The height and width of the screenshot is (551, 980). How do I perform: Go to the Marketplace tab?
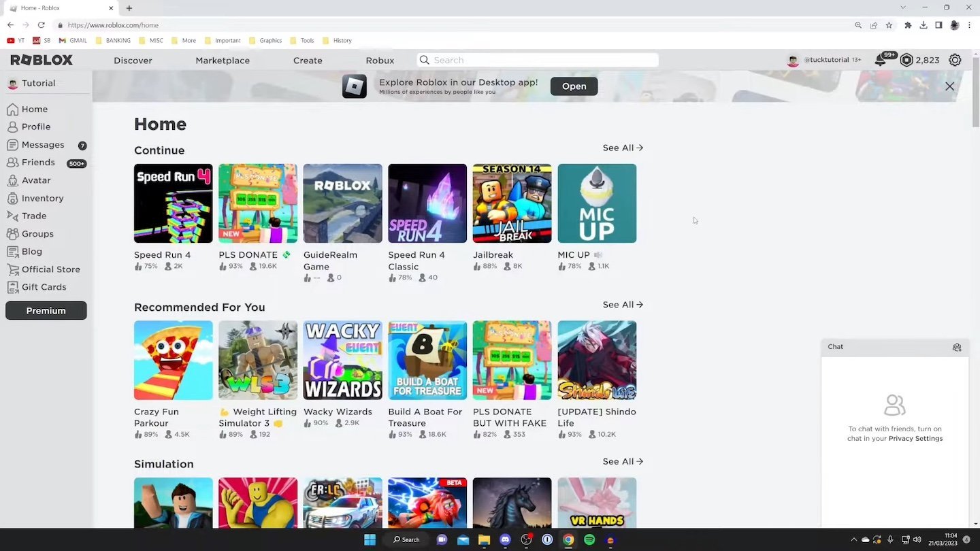(223, 61)
